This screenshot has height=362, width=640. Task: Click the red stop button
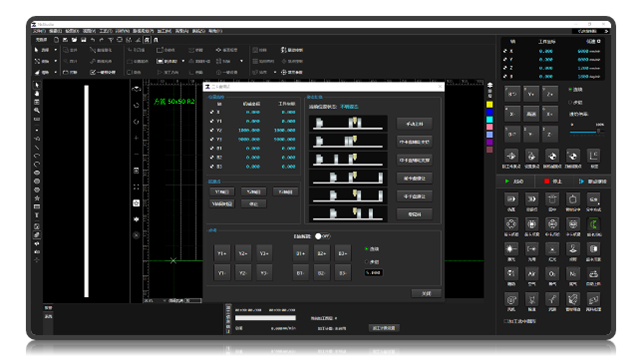[x=553, y=181]
